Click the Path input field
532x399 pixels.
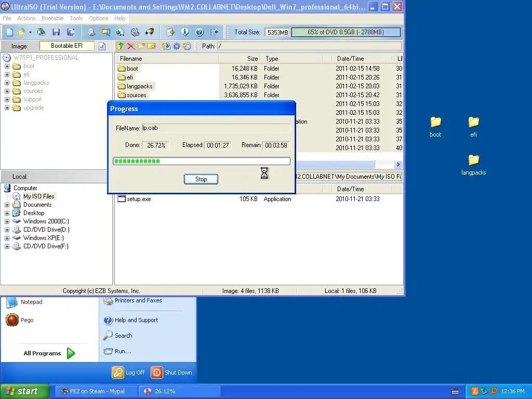click(x=310, y=46)
